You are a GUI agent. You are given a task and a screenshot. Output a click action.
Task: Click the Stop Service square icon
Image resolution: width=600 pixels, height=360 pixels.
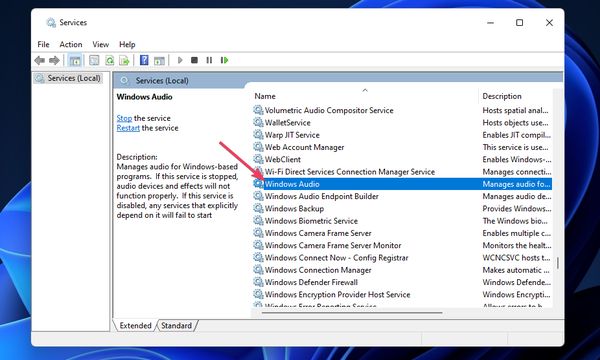click(x=194, y=60)
